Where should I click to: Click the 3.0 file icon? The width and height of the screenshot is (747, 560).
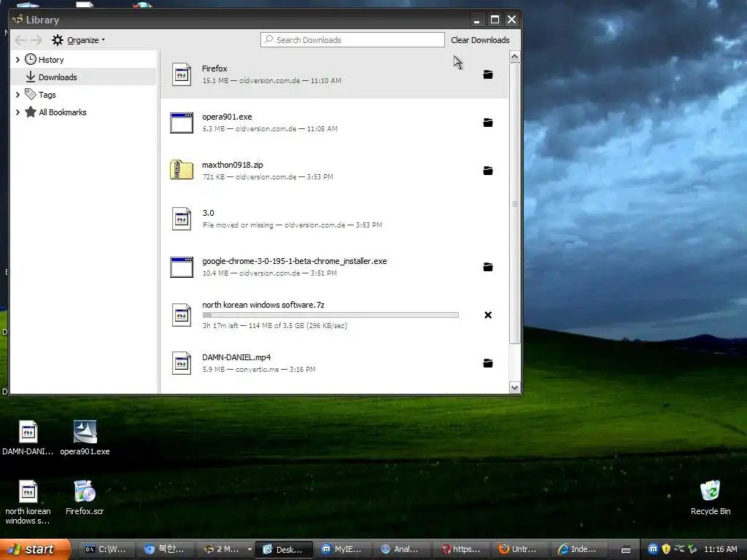click(182, 219)
